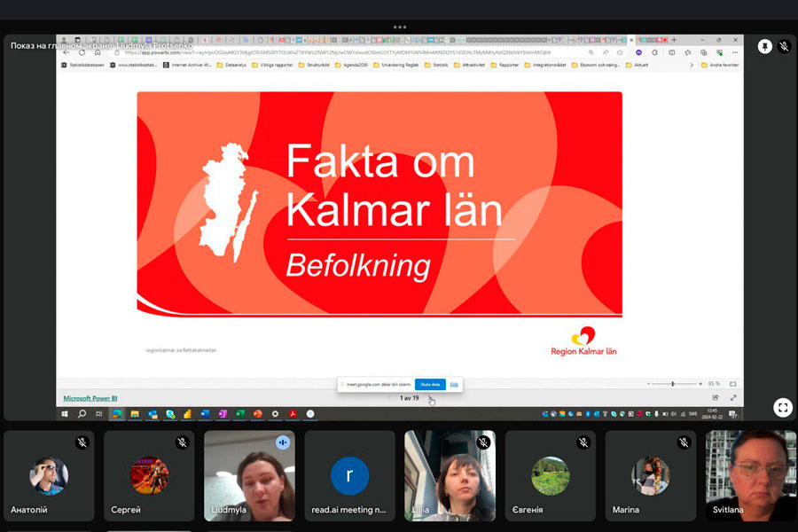Image resolution: width=798 pixels, height=532 pixels.
Task: Open the Statistikdatabasen bookmark
Action: click(82, 65)
